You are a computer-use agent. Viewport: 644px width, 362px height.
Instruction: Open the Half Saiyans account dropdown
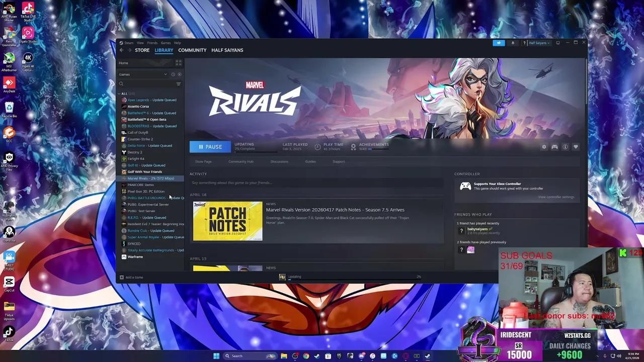[x=538, y=43]
